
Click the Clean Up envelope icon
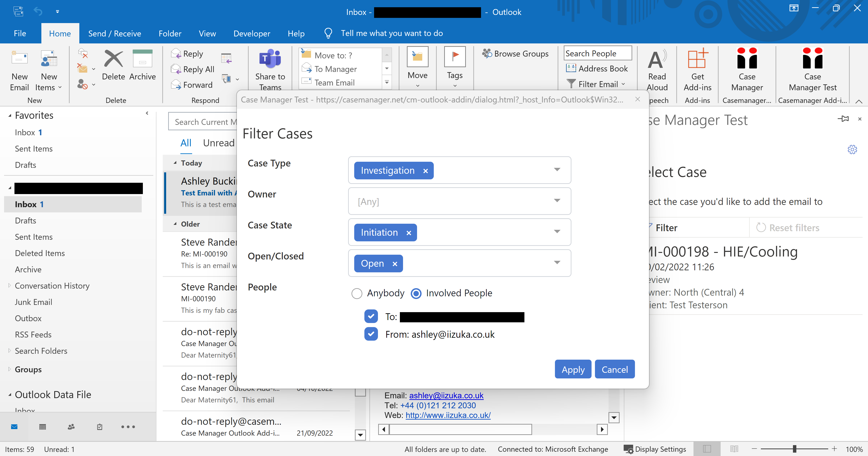[x=82, y=68]
